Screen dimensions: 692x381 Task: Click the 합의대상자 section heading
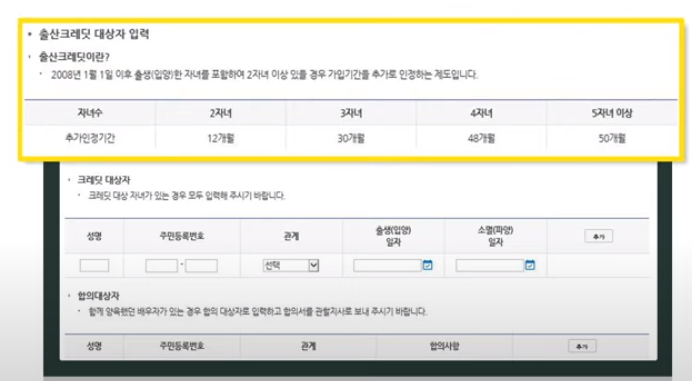point(98,295)
